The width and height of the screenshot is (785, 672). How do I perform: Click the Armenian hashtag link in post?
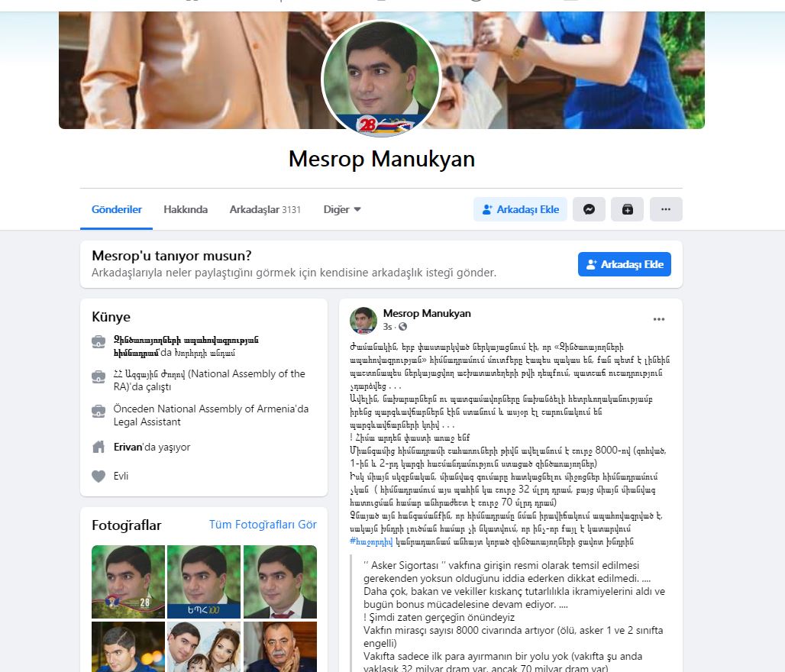[371, 541]
